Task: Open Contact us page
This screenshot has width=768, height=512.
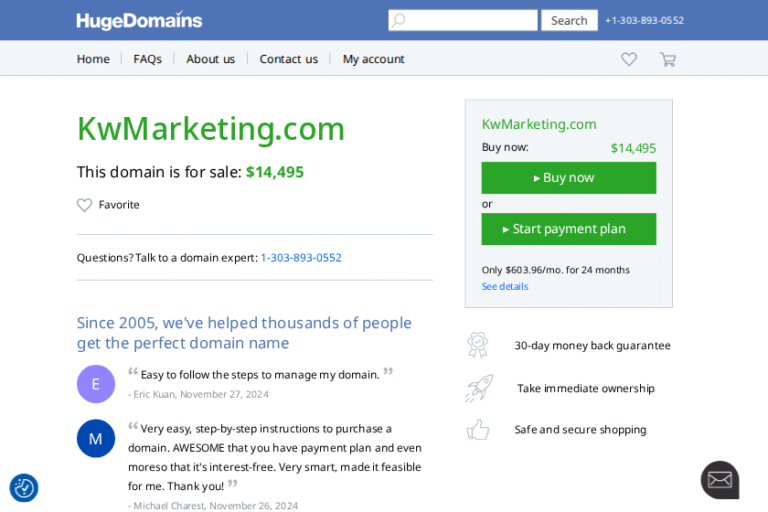Action: coord(288,59)
